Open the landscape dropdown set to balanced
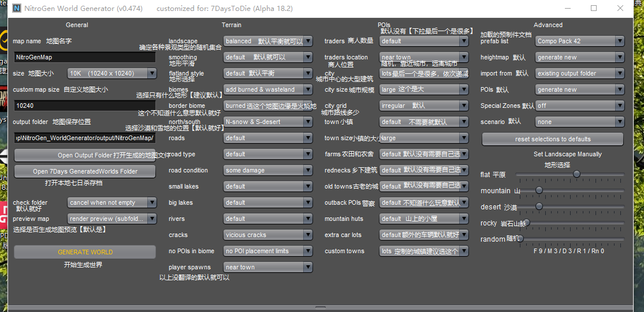The image size is (644, 312). coord(268,41)
